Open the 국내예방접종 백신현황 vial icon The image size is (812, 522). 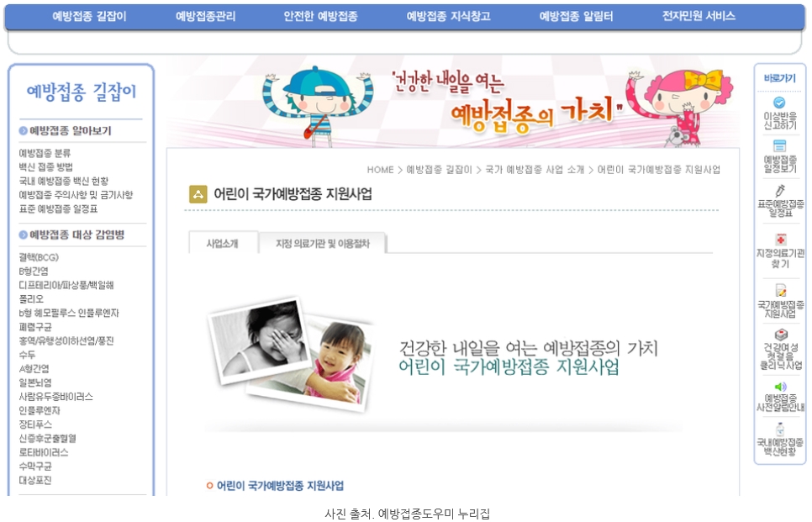click(x=780, y=430)
